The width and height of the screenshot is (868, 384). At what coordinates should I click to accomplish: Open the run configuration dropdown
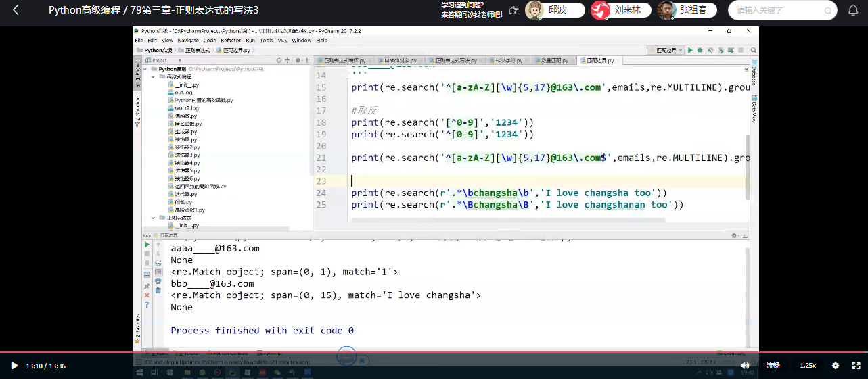(666, 50)
